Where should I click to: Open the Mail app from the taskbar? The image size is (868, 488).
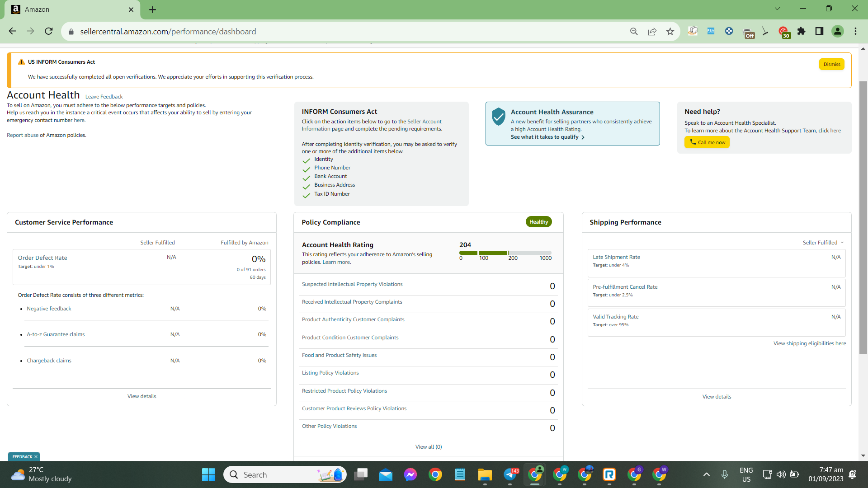pyautogui.click(x=386, y=474)
